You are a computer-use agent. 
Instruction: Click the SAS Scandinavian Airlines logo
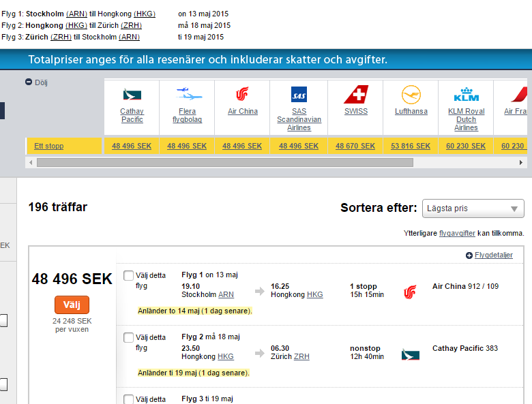[299, 94]
